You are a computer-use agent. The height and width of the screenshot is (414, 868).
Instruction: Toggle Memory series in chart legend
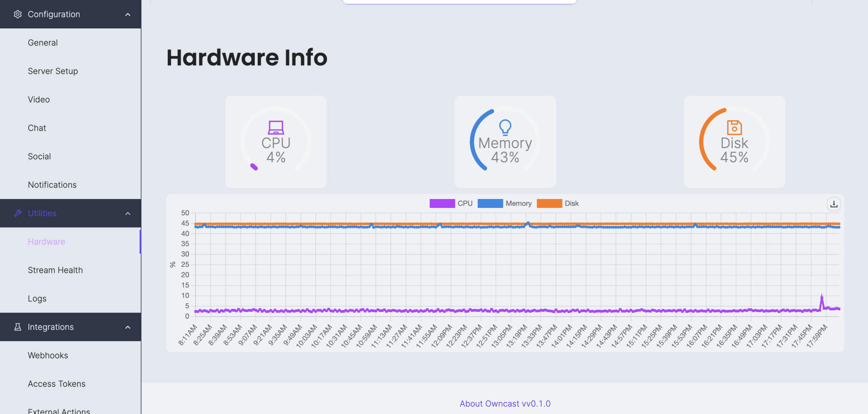click(x=504, y=204)
